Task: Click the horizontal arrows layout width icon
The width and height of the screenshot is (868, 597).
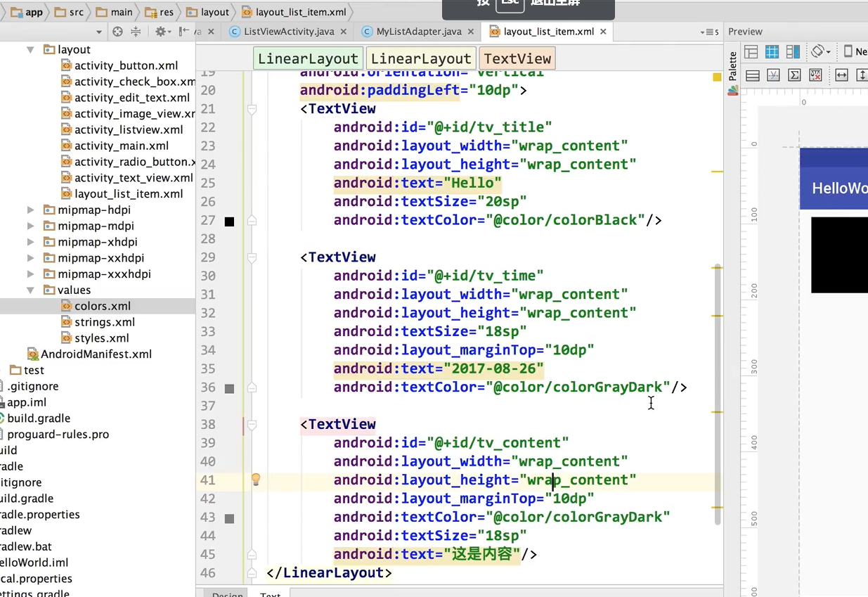Action: [x=841, y=75]
